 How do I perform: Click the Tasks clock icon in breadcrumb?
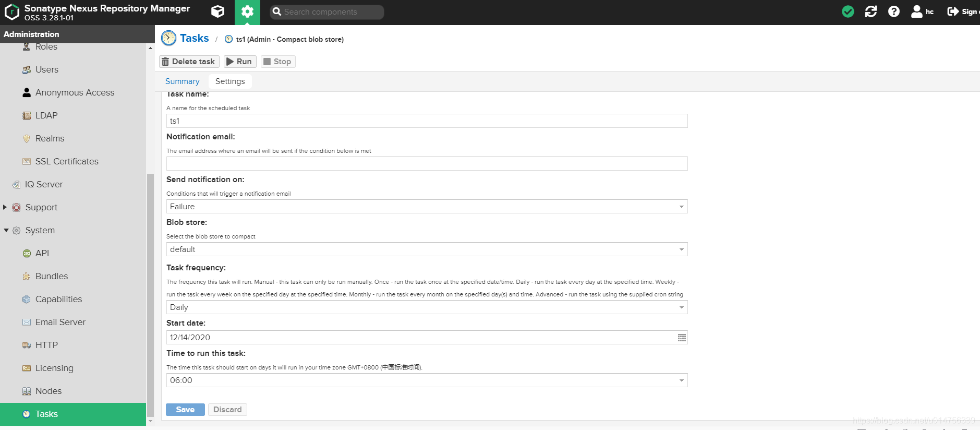click(x=168, y=38)
